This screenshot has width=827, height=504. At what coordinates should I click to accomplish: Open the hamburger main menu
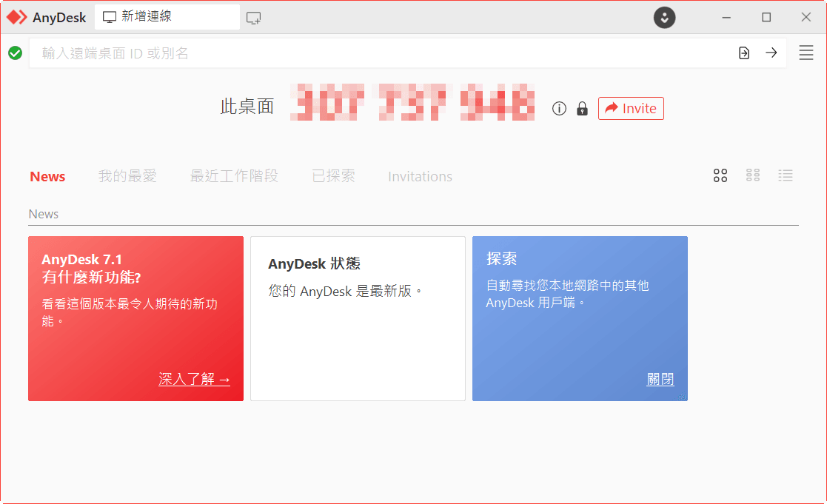point(806,53)
